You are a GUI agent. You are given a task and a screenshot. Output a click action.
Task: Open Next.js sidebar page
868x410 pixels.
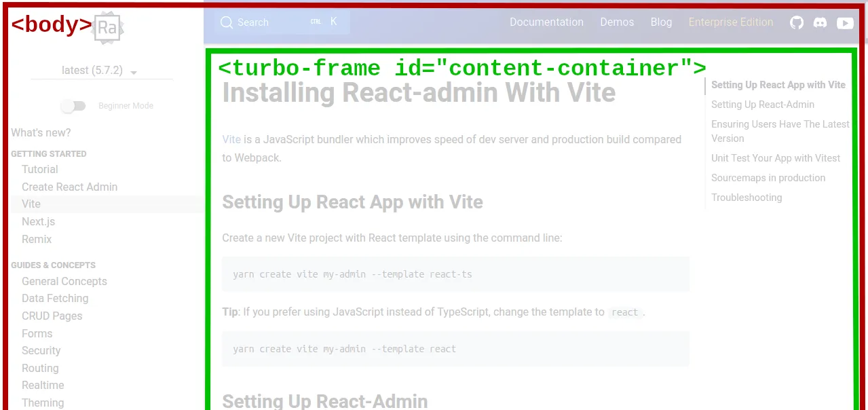[38, 221]
